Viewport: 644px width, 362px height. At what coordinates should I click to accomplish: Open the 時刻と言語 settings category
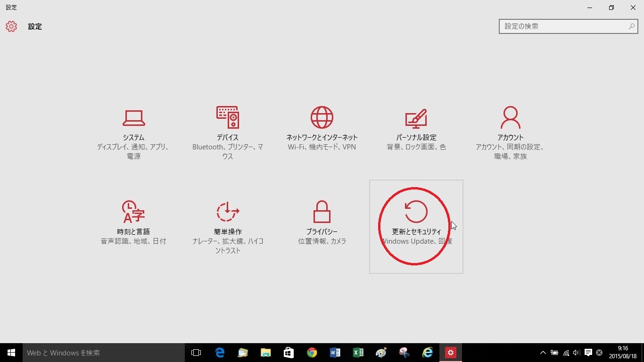133,227
